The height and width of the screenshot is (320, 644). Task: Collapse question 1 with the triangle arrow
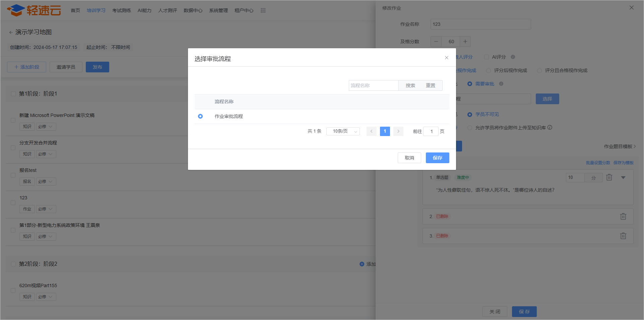[623, 178]
